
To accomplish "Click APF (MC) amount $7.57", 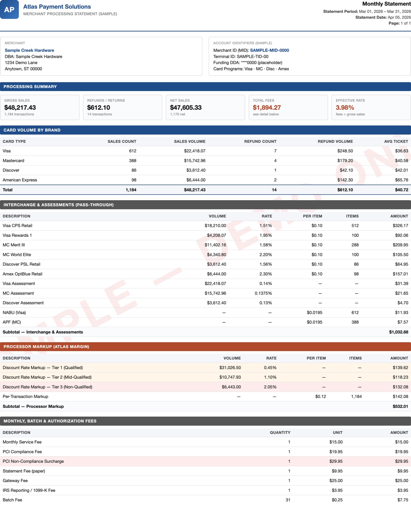I will click(403, 322).
